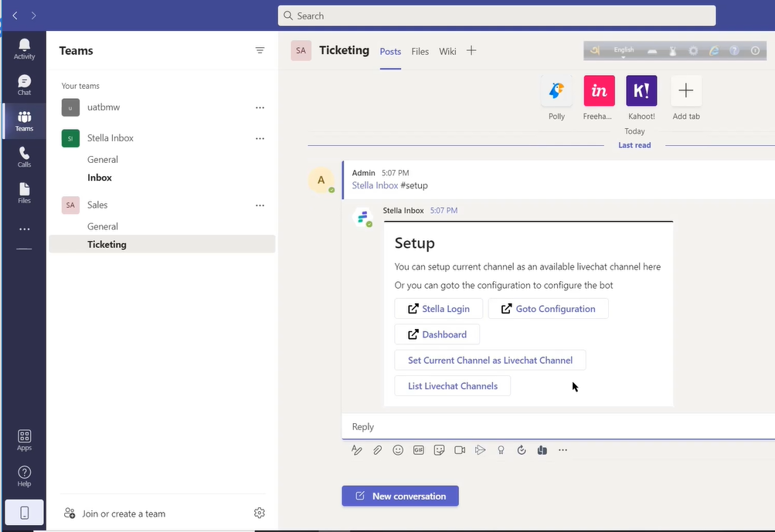Click the Stella Inbox bot avatar
The image size is (775, 532).
coord(363,217)
